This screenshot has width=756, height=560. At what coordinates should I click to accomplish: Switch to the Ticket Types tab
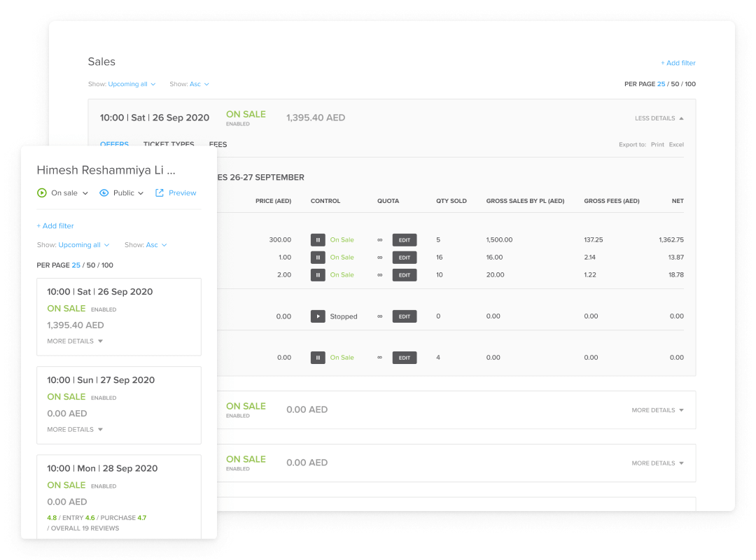pyautogui.click(x=169, y=143)
